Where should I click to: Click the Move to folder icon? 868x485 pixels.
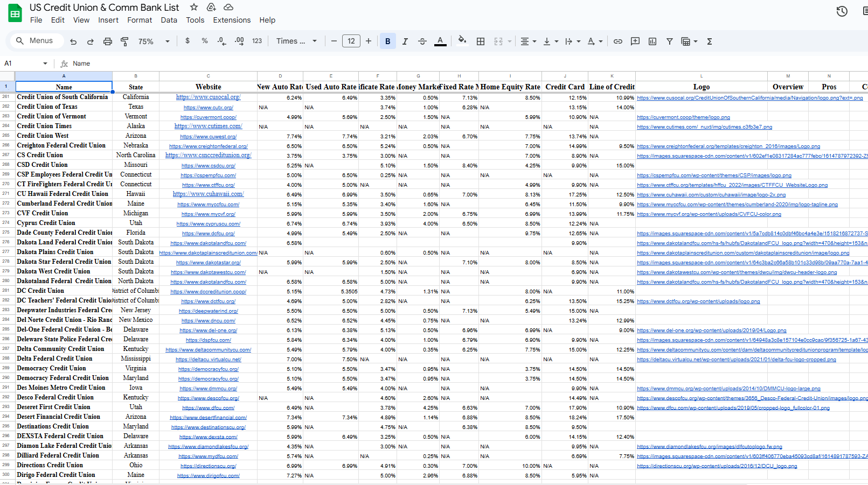pyautogui.click(x=211, y=7)
